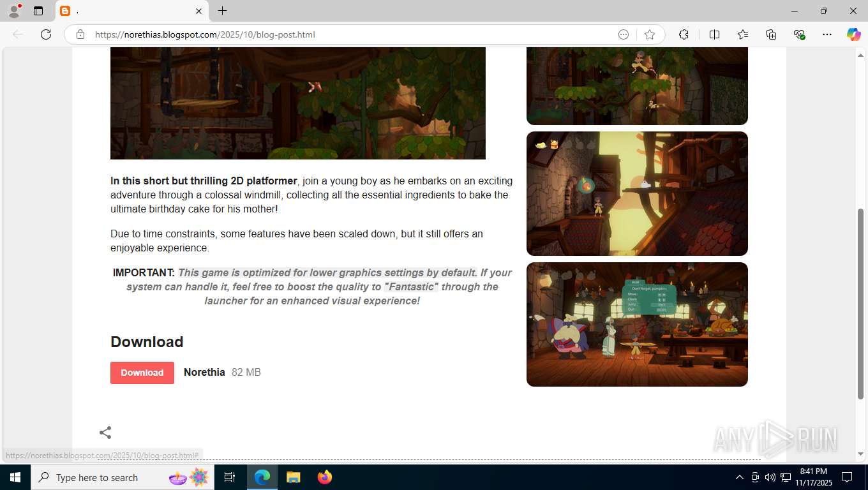Open the feedback smiley icon in address bar
The image size is (868, 490).
click(624, 34)
